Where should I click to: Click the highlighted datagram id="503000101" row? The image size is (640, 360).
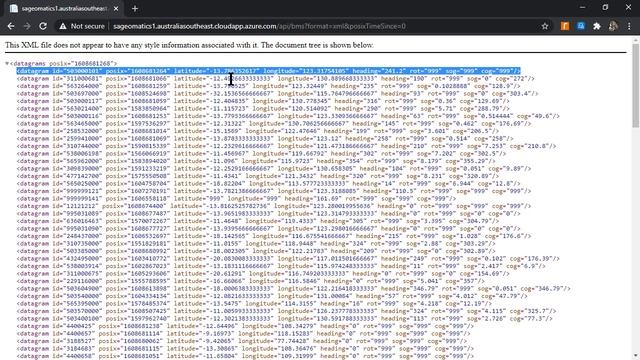(269, 71)
